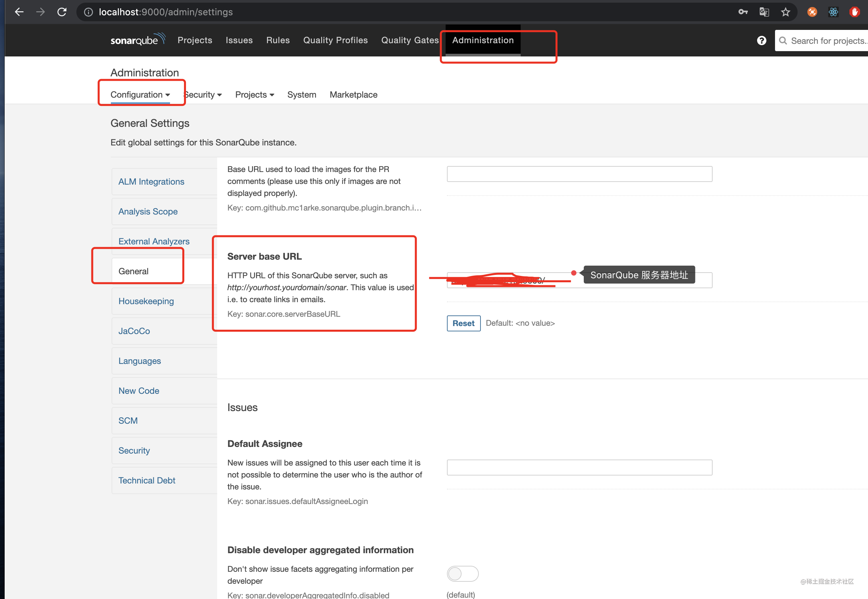Click the back navigation arrow
The height and width of the screenshot is (599, 868).
click(x=19, y=12)
